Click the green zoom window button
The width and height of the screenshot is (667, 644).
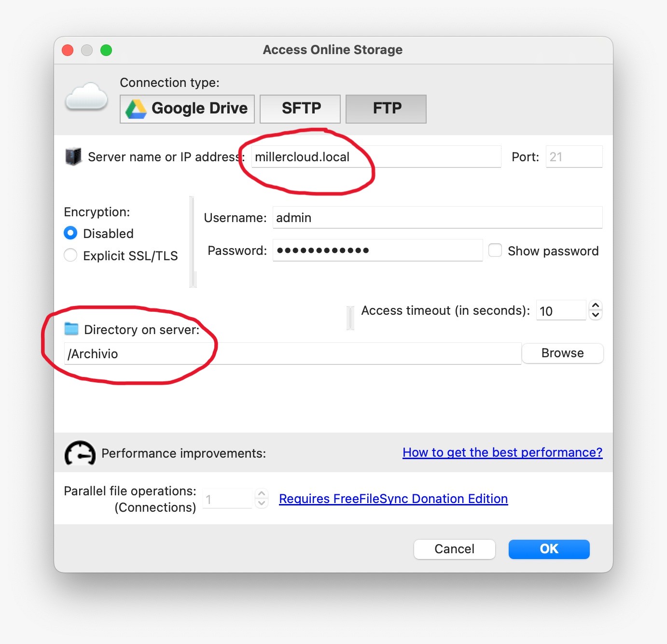pyautogui.click(x=106, y=50)
